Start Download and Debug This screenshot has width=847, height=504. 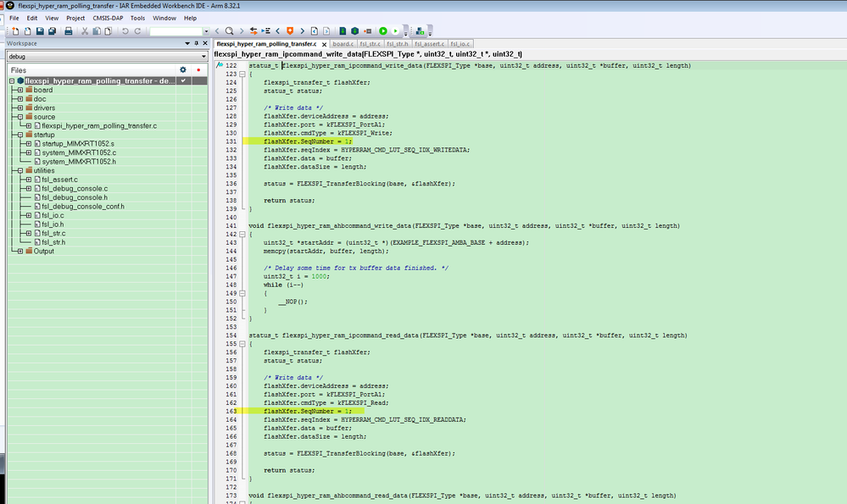pyautogui.click(x=383, y=31)
